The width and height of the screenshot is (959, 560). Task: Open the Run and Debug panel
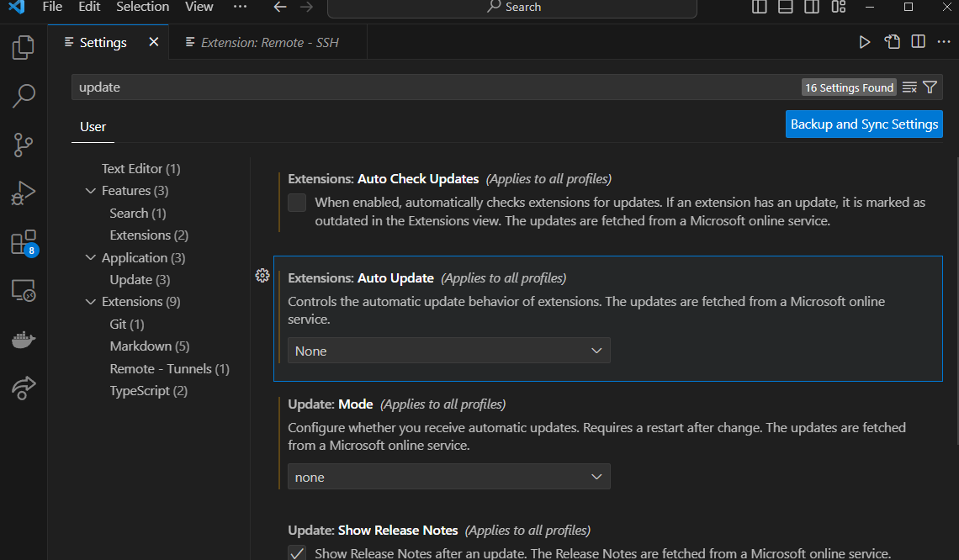[x=23, y=193]
